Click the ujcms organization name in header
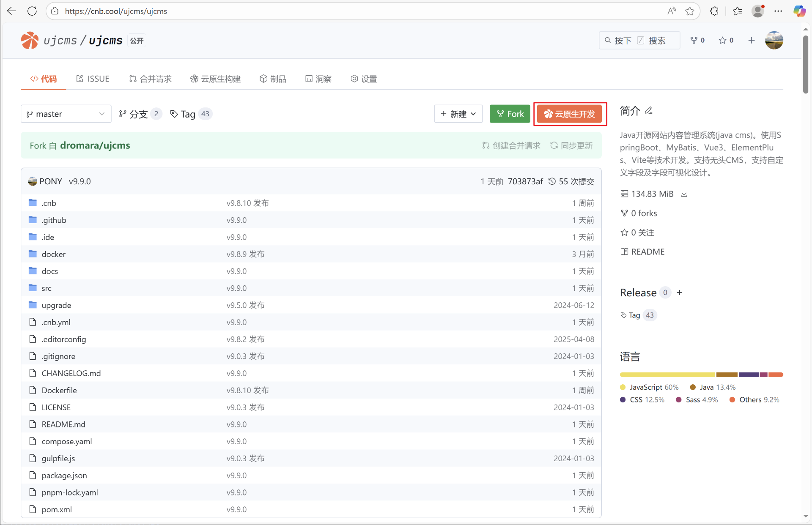The width and height of the screenshot is (812, 525). (60, 41)
